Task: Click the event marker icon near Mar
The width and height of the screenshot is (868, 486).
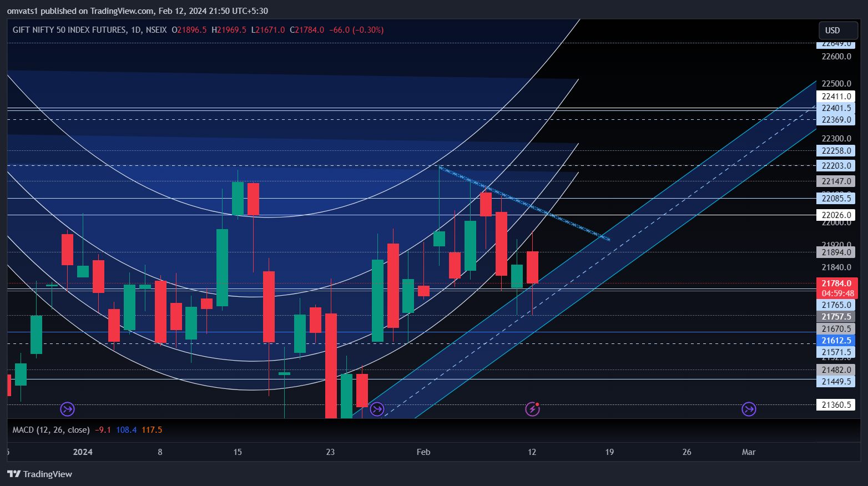Action: point(749,409)
